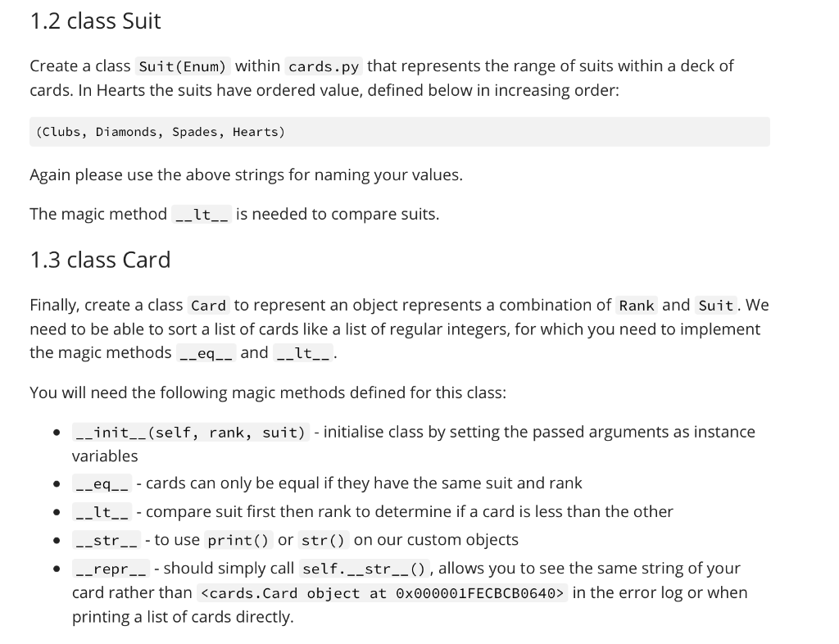Click the (Clubs, Diamonds, Spades, Hearts) code block

click(400, 132)
